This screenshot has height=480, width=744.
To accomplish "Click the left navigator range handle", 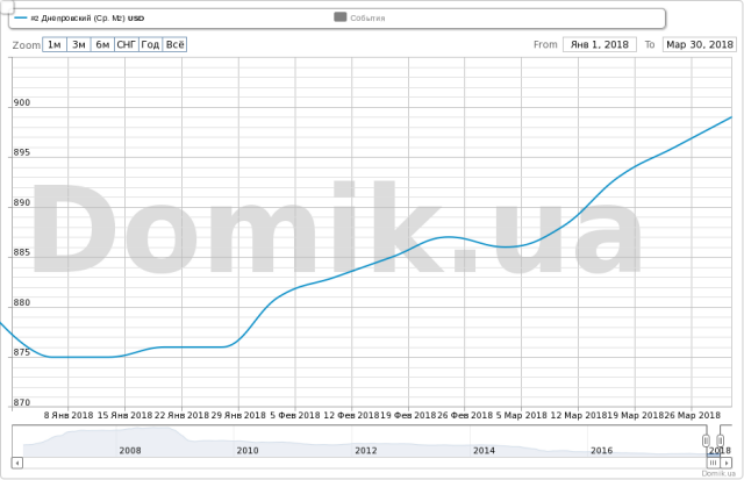I will (x=706, y=441).
